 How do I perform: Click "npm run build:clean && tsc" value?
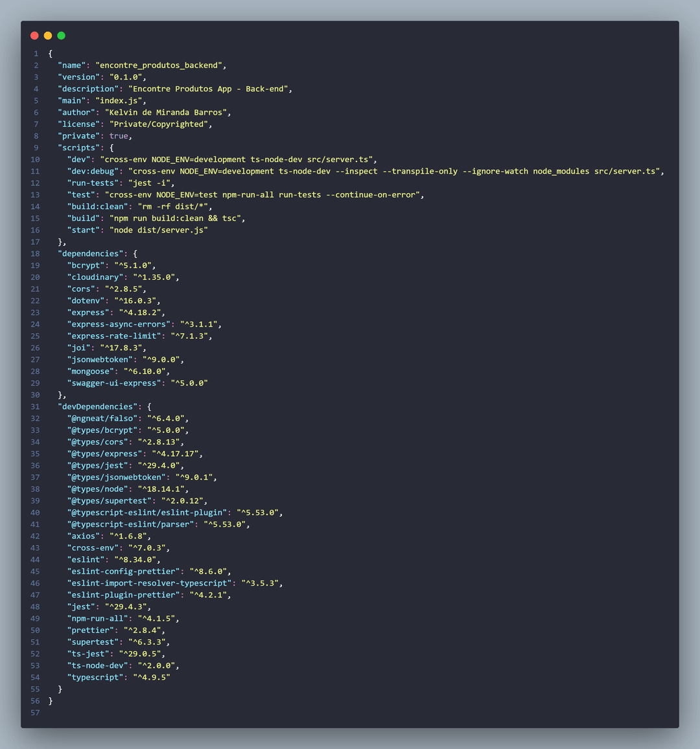176,218
